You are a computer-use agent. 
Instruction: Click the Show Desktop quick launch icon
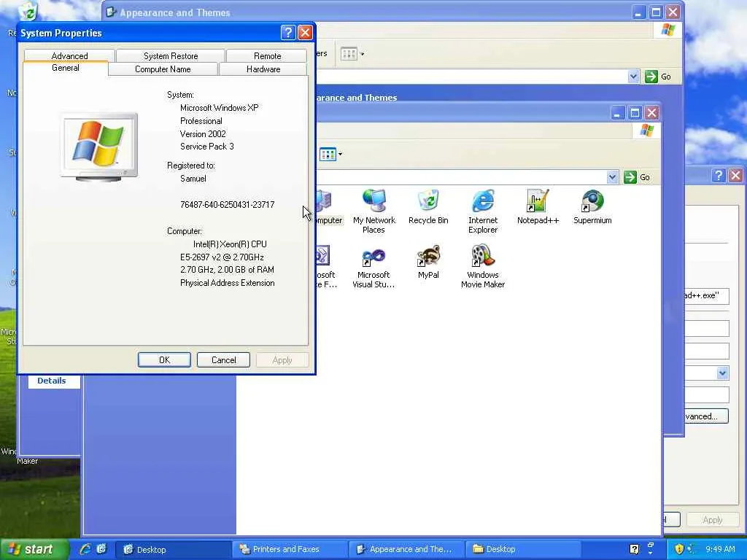[101, 549]
